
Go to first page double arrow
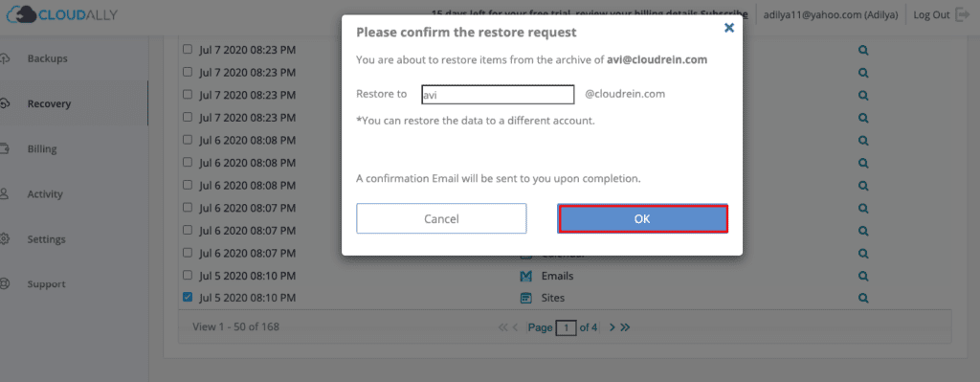click(x=502, y=327)
